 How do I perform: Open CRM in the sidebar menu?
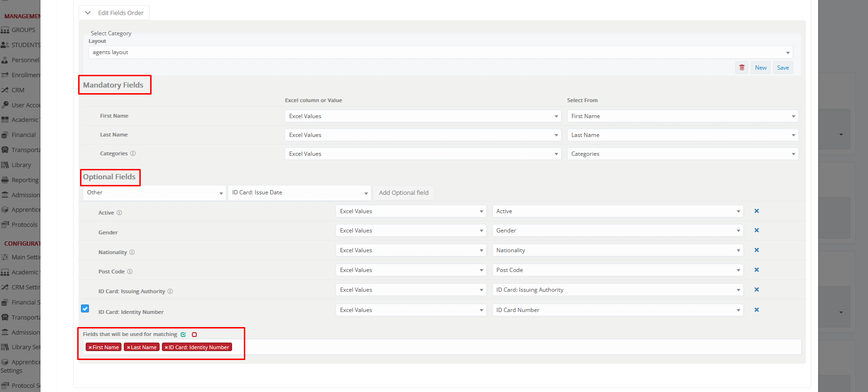pyautogui.click(x=18, y=90)
